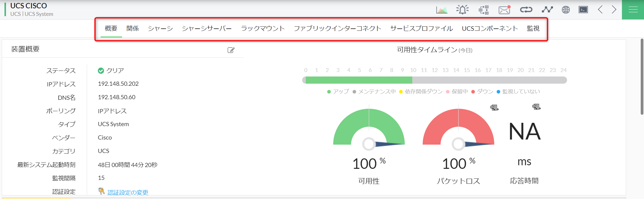The height and width of the screenshot is (199, 644).
Task: Switch to the シャーシ tab
Action: pyautogui.click(x=160, y=28)
